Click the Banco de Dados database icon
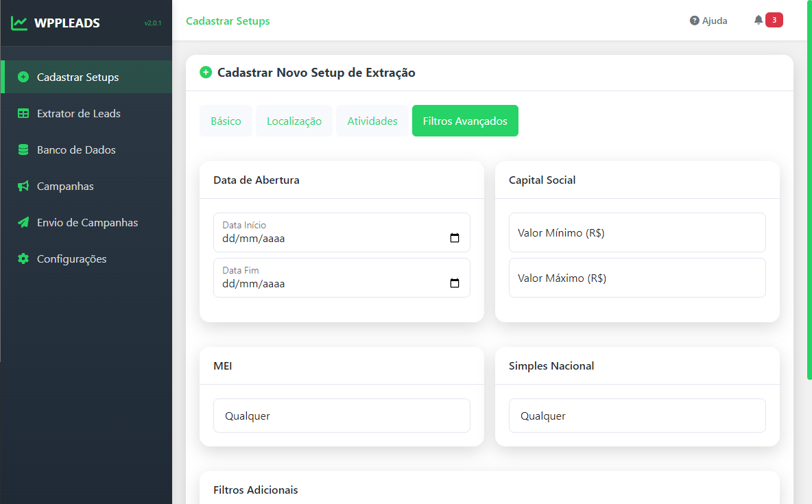812x504 pixels. pos(23,149)
